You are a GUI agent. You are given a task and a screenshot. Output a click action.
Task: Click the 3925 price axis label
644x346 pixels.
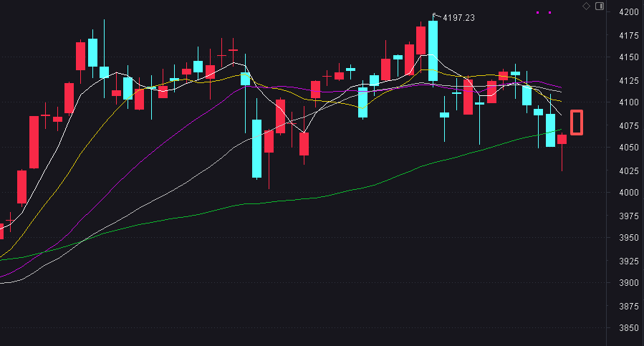pos(628,261)
